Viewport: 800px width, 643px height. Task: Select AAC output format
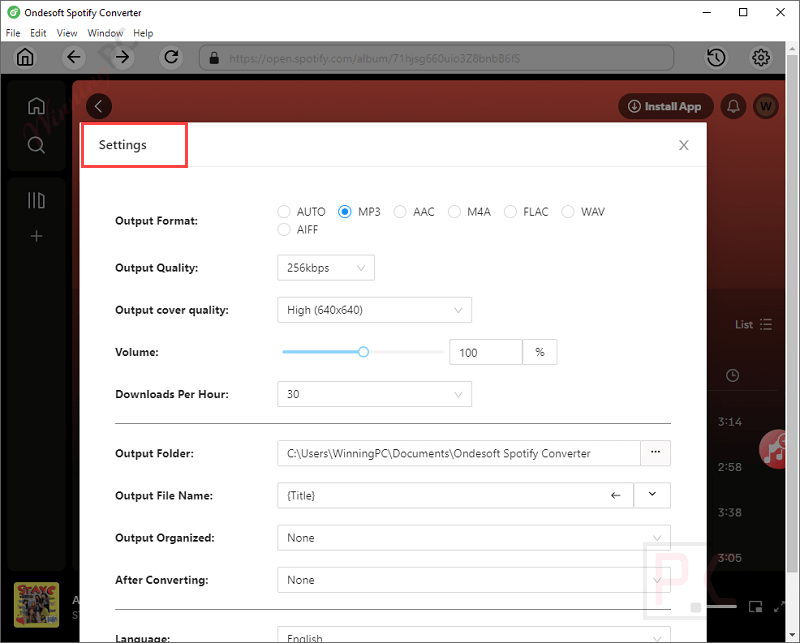pyautogui.click(x=400, y=212)
